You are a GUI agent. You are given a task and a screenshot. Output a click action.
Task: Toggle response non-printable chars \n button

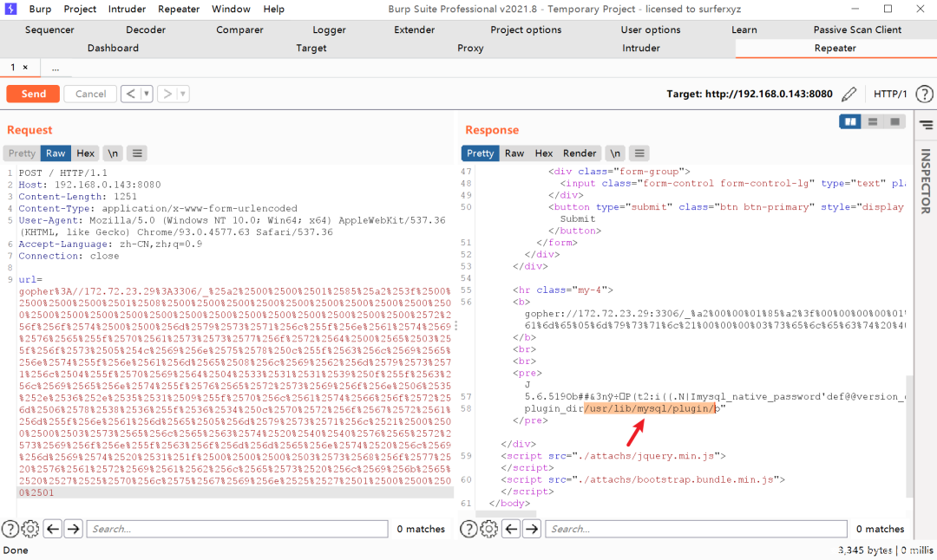(x=615, y=153)
